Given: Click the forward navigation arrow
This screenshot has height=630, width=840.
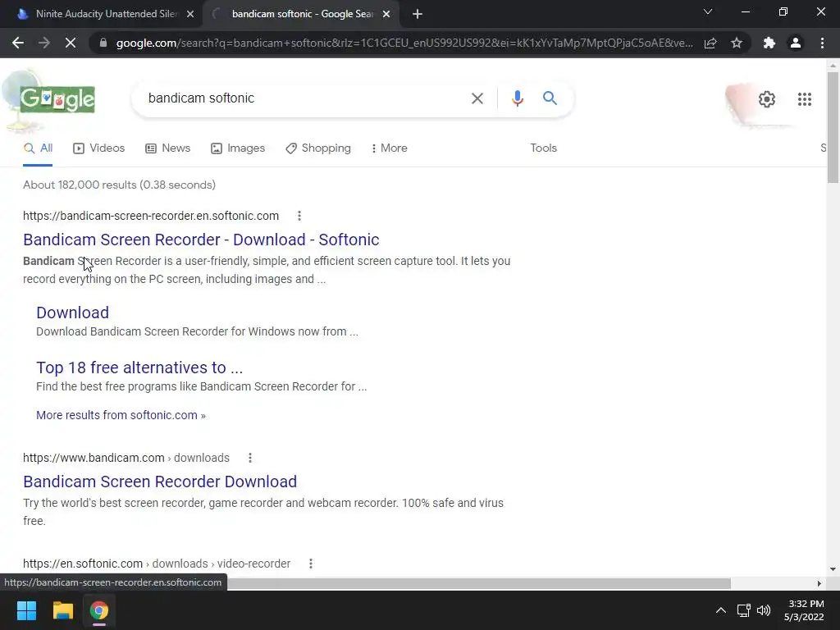Looking at the screenshot, I should pos(44,43).
